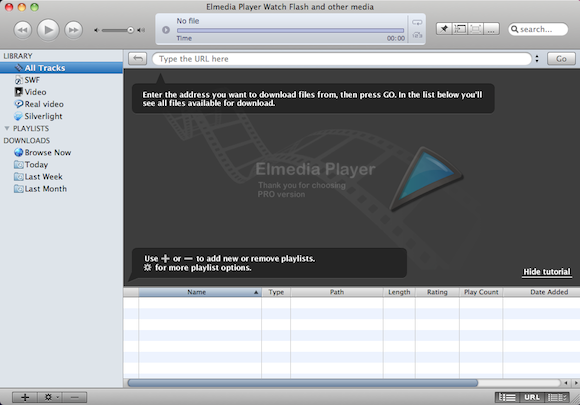This screenshot has width=580, height=405.
Task: Click the search magnifier icon
Action: coord(515,29)
